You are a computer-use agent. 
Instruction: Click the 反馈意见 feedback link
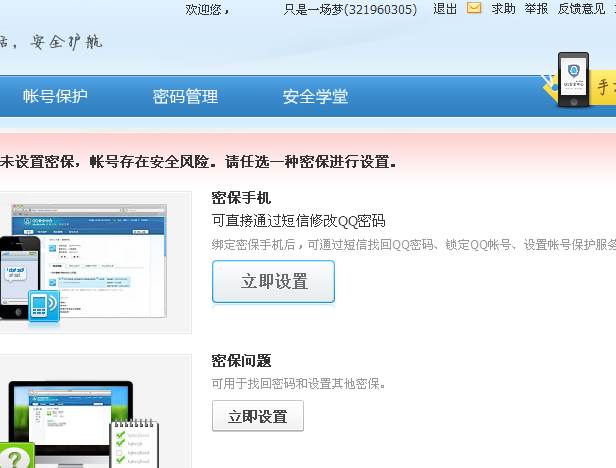coord(581,9)
